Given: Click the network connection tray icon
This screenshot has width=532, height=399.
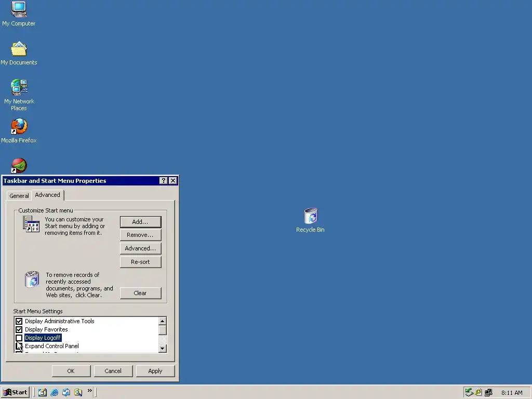Looking at the screenshot, I should 488,393.
